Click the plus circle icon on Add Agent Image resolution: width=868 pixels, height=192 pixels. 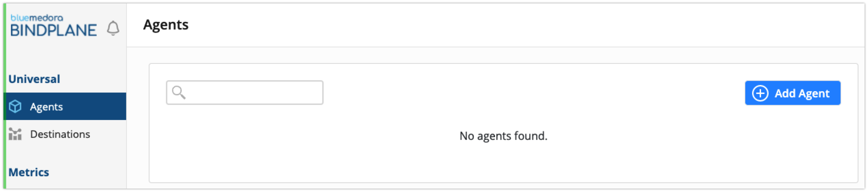click(760, 93)
